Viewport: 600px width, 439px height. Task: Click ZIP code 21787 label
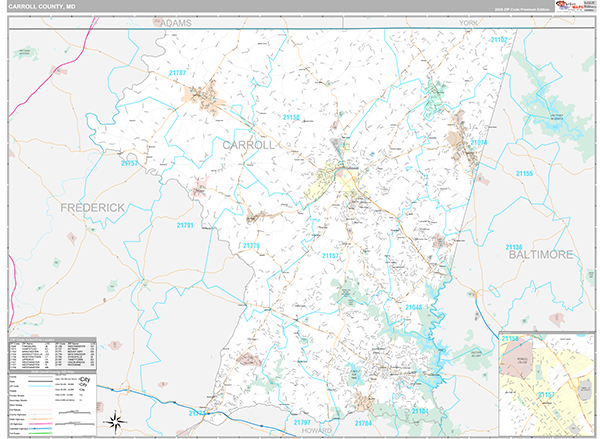pyautogui.click(x=178, y=72)
